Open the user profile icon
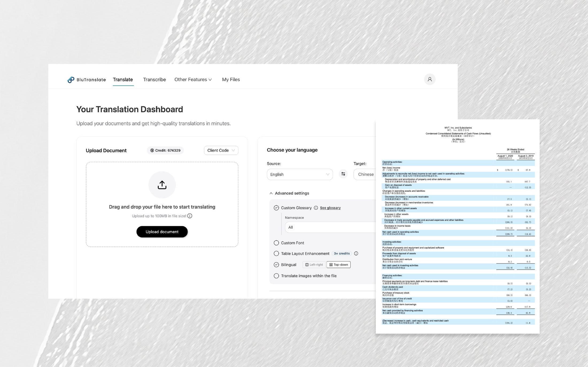Image resolution: width=588 pixels, height=367 pixels. pyautogui.click(x=430, y=79)
